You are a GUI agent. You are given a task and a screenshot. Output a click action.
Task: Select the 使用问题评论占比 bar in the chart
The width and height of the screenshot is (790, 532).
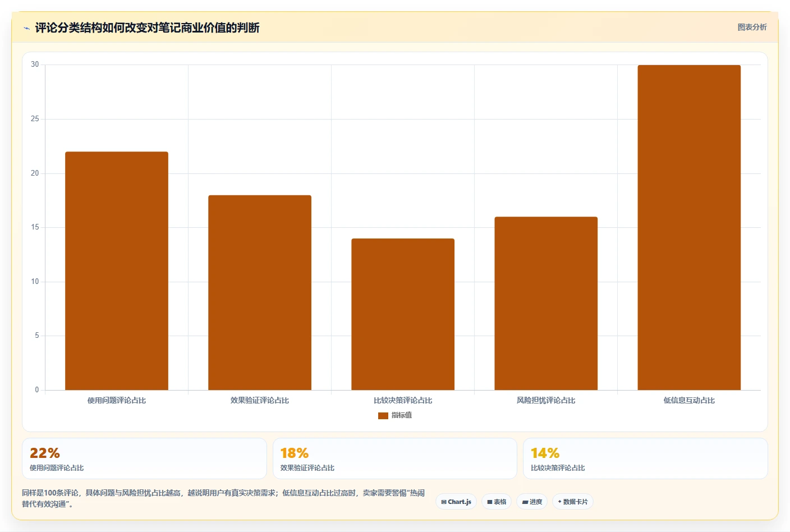click(x=117, y=271)
